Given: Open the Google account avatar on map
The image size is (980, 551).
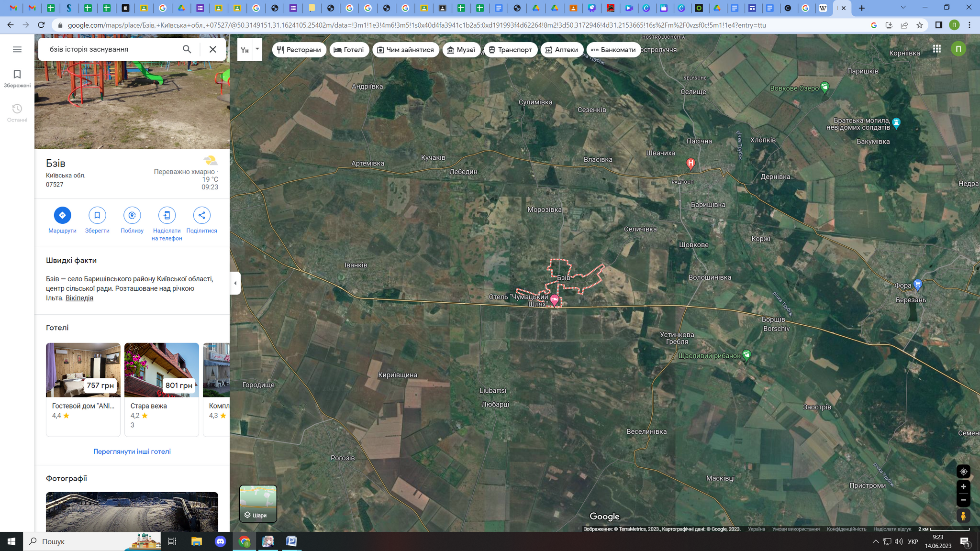Looking at the screenshot, I should coord(958,49).
